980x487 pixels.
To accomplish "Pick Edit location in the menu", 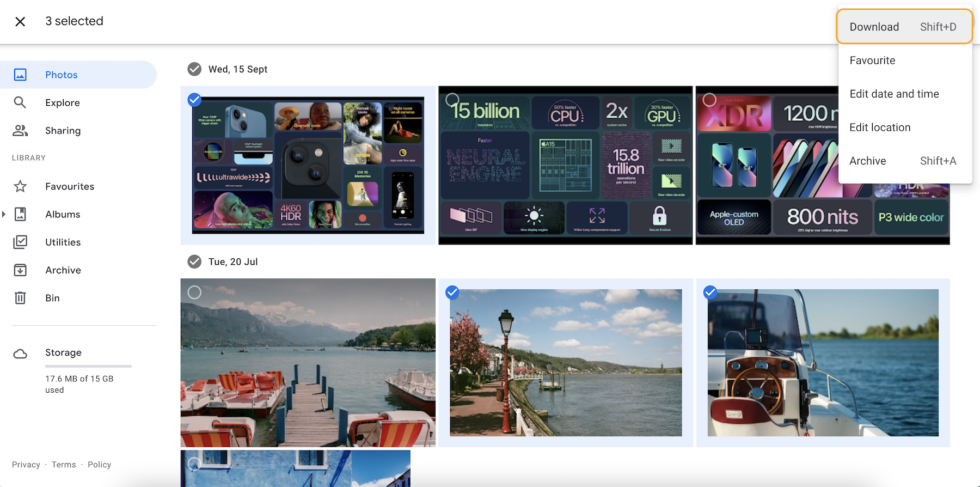I will pyautogui.click(x=880, y=127).
